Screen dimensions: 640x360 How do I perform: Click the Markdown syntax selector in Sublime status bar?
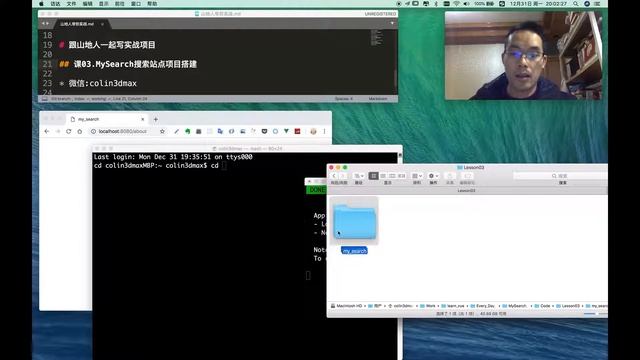(x=378, y=99)
